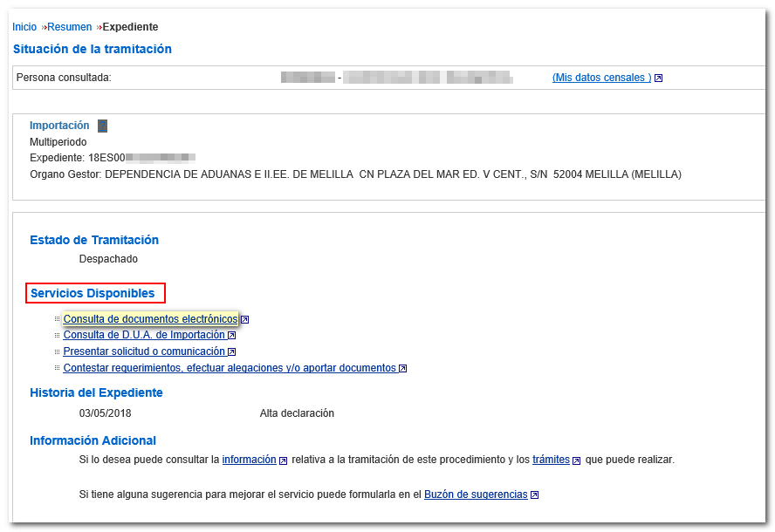Open the Buzón de sugerencias link
This screenshot has width=775, height=532.
[476, 494]
